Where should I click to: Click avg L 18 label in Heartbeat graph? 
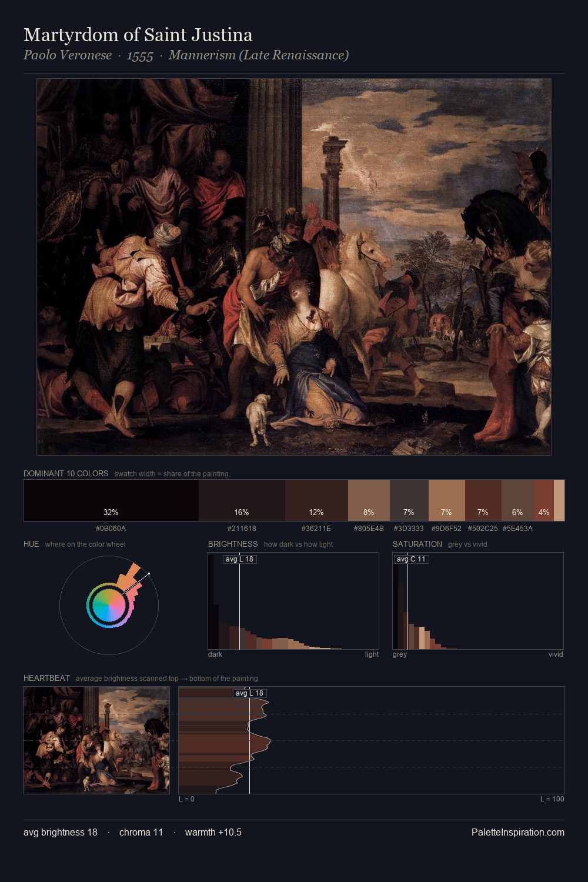point(250,693)
